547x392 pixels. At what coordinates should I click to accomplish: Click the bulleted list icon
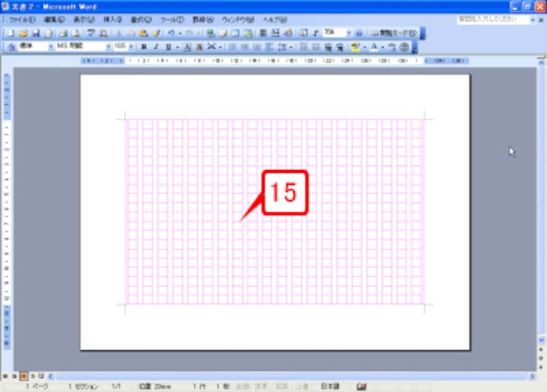click(316, 47)
